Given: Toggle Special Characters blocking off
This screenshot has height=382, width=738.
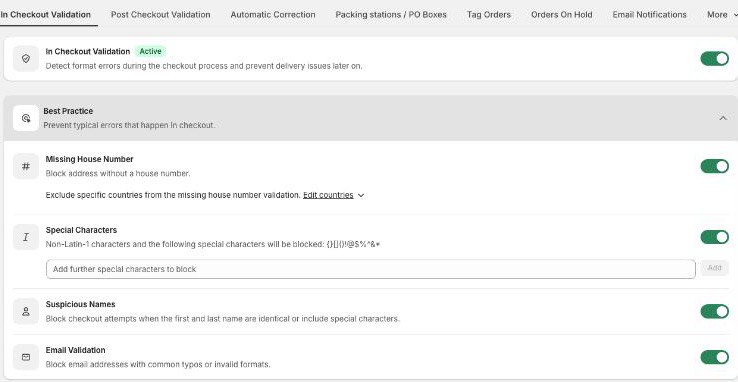Looking at the screenshot, I should 714,237.
